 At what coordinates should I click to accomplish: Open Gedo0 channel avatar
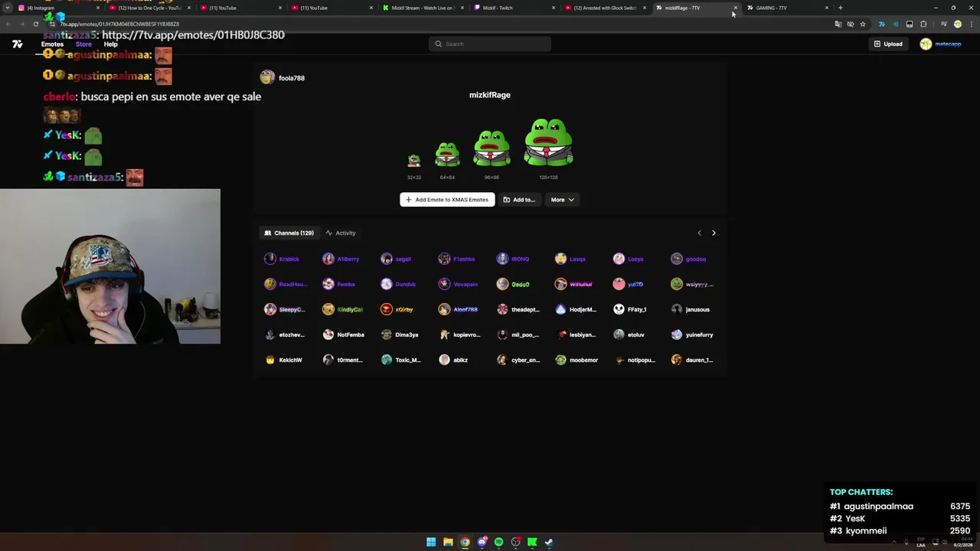(502, 284)
